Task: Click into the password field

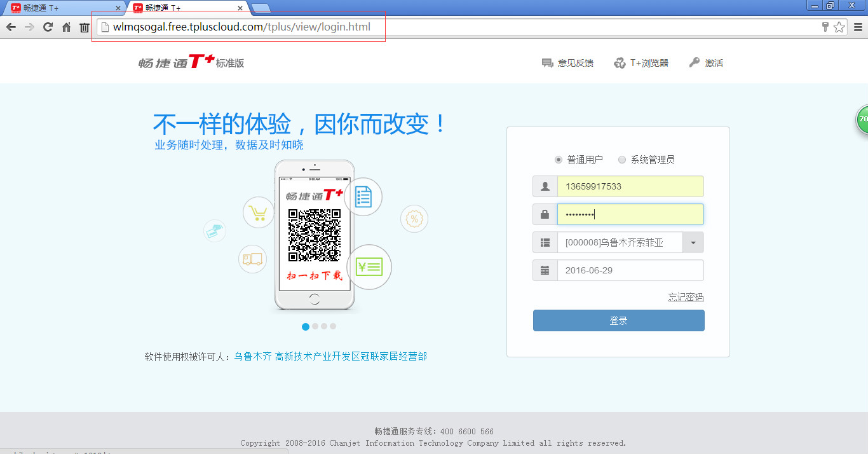Action: [x=630, y=214]
